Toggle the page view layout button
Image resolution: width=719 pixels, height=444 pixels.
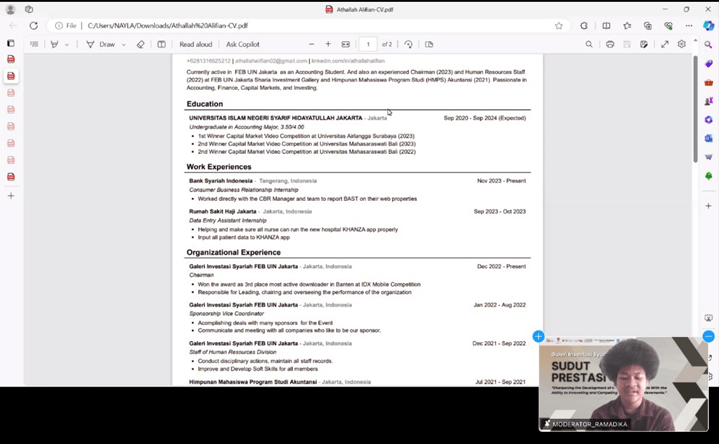(429, 44)
